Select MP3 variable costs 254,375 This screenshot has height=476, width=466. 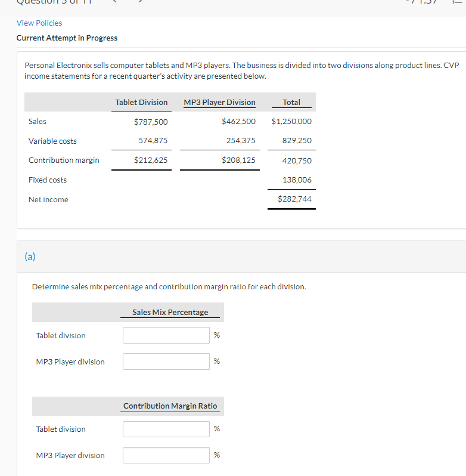pyautogui.click(x=241, y=141)
